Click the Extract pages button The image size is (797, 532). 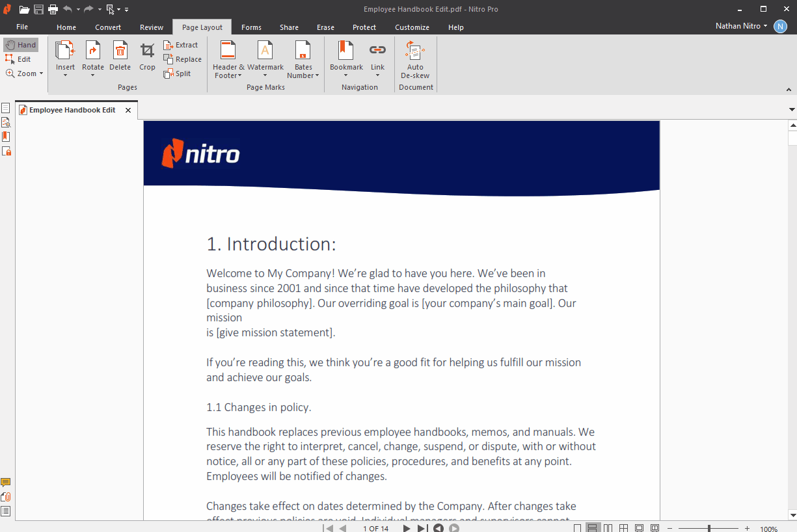point(181,45)
